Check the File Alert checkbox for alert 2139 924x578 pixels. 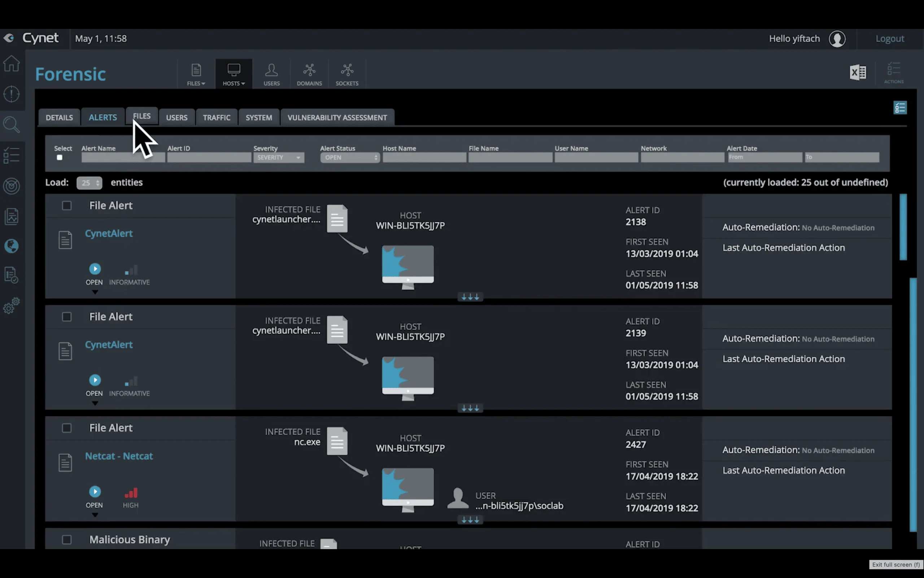coord(67,317)
